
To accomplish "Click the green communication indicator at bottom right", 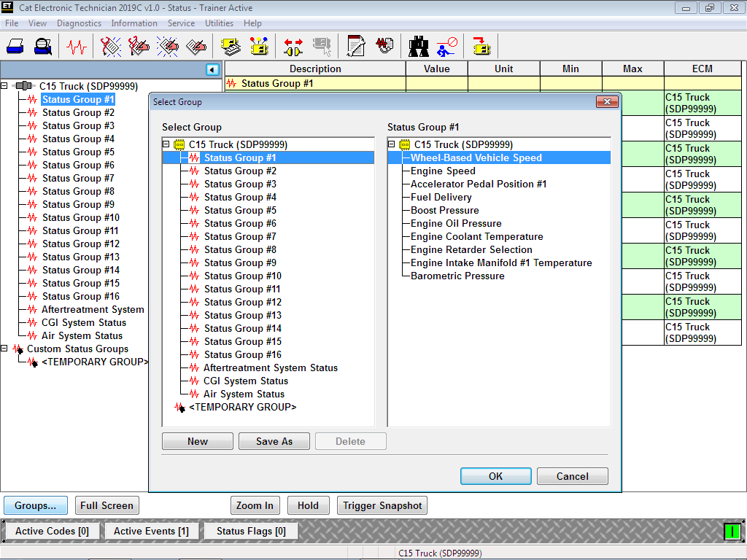I will (734, 530).
